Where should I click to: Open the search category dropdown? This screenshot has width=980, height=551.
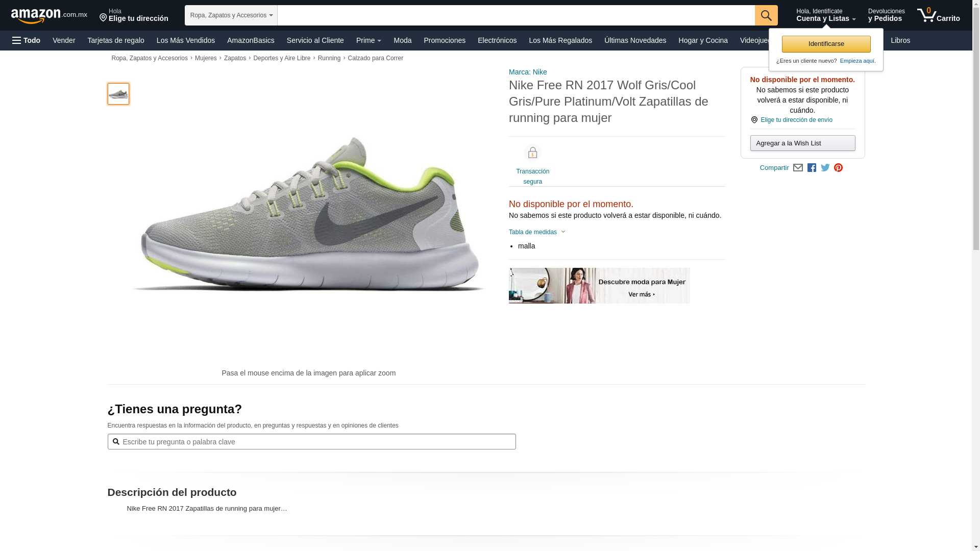[231, 15]
